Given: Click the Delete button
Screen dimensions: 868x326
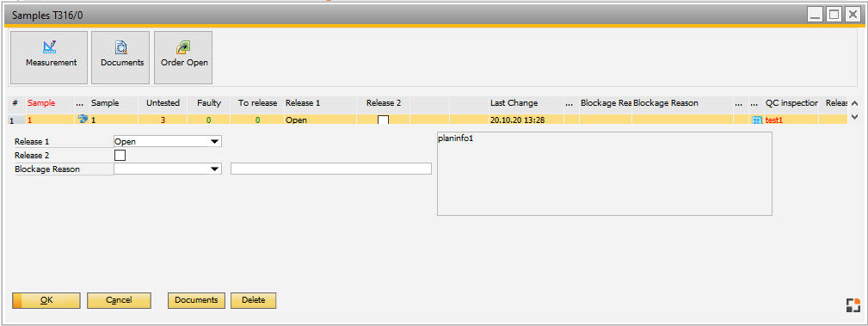Looking at the screenshot, I should pos(254,300).
